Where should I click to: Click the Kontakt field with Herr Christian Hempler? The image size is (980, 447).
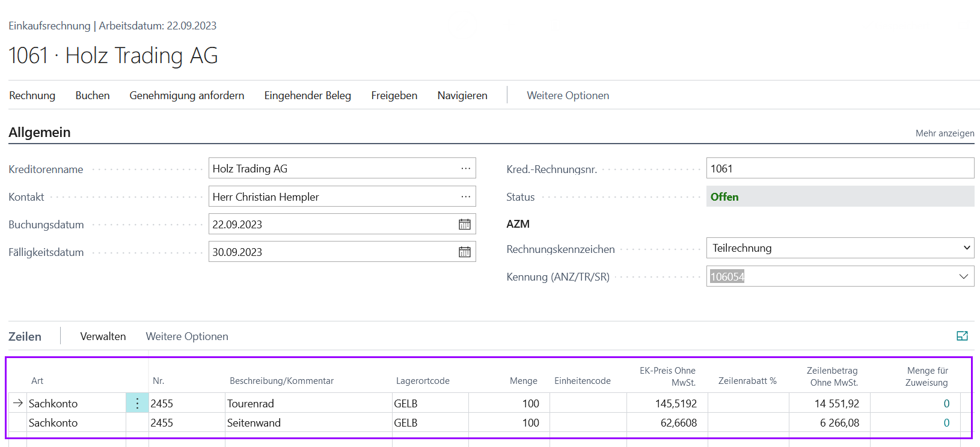[x=342, y=196]
